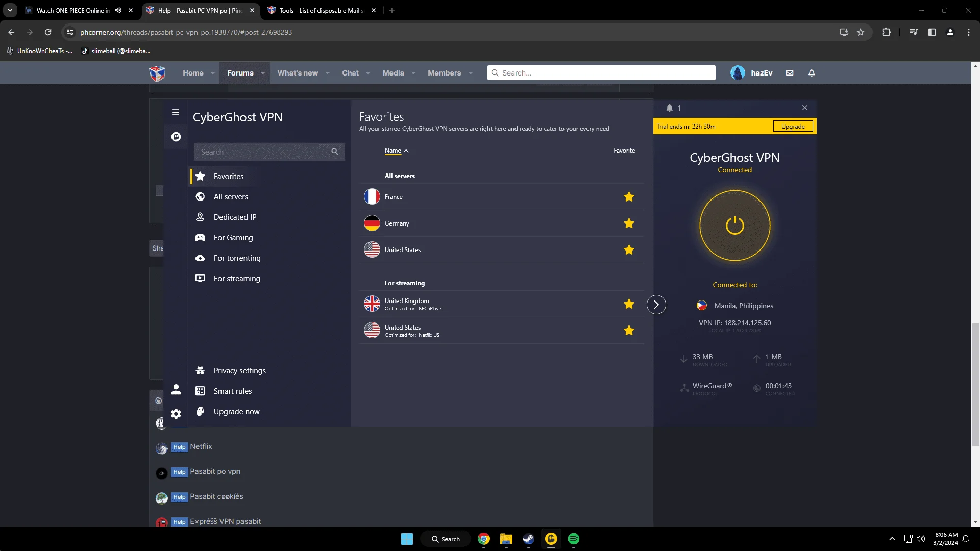Unfavorite Germany server star
The image size is (980, 551).
pyautogui.click(x=629, y=223)
